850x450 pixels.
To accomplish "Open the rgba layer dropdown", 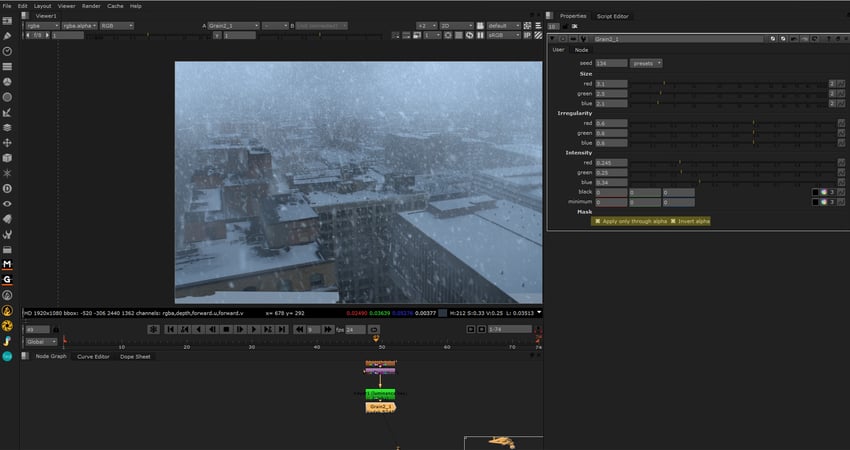I will point(42,25).
